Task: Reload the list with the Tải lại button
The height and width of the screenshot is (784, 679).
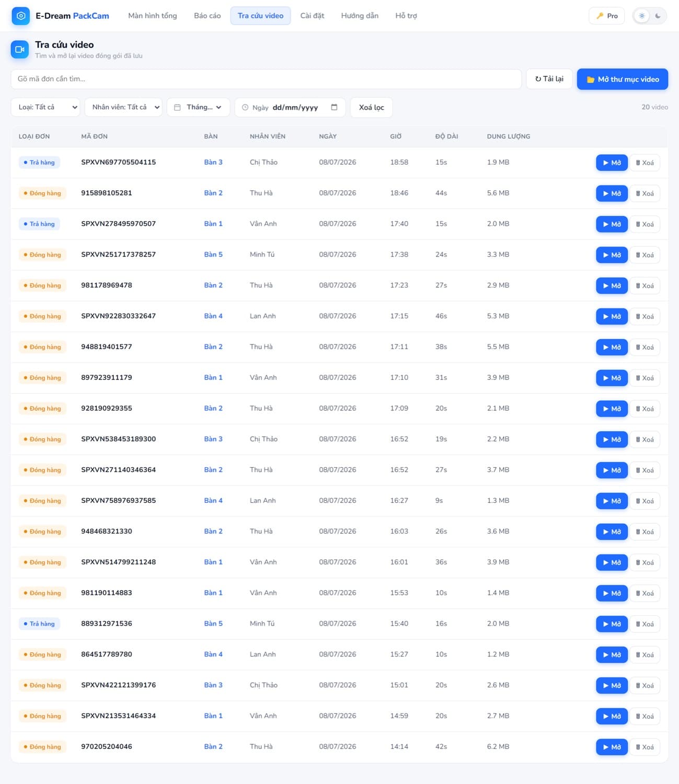Action: coord(549,79)
